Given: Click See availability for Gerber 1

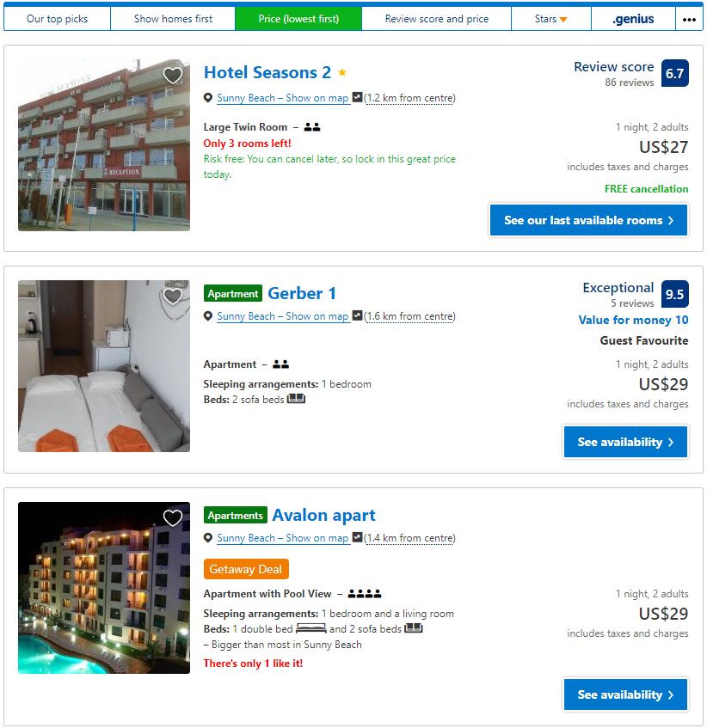Looking at the screenshot, I should click(x=625, y=442).
